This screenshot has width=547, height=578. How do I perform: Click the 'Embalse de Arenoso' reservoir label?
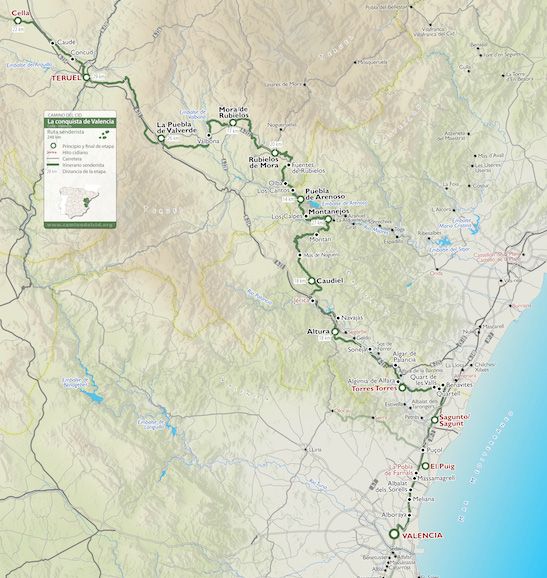[x=345, y=203]
